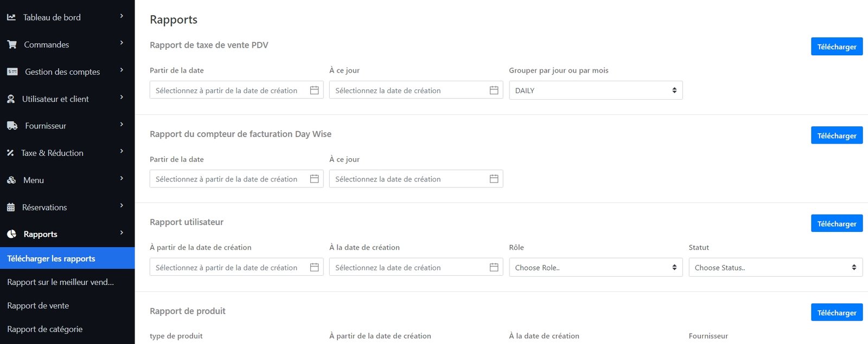Screen dimensions: 868x344
Task: Click Day Wise report start date field
Action: coord(228,179)
